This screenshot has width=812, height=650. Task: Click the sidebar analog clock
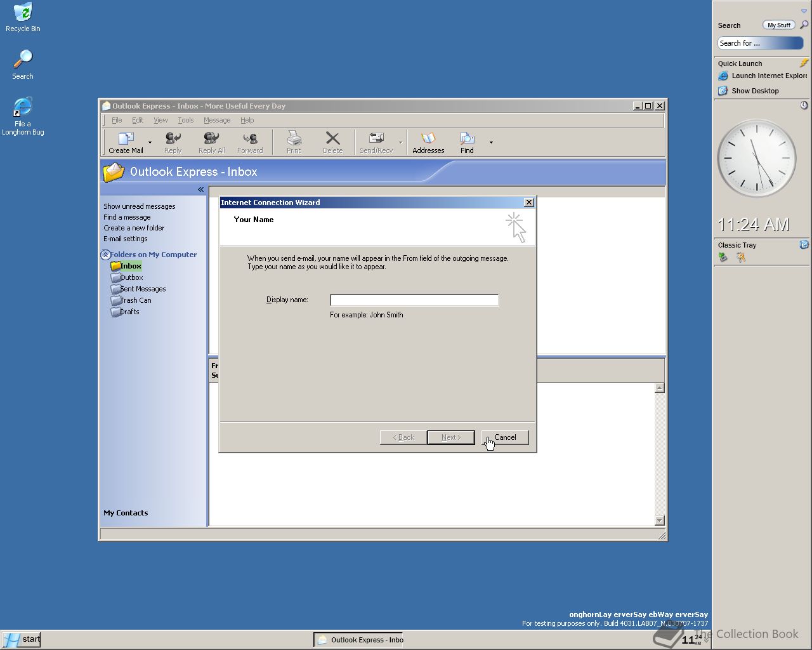coord(757,158)
